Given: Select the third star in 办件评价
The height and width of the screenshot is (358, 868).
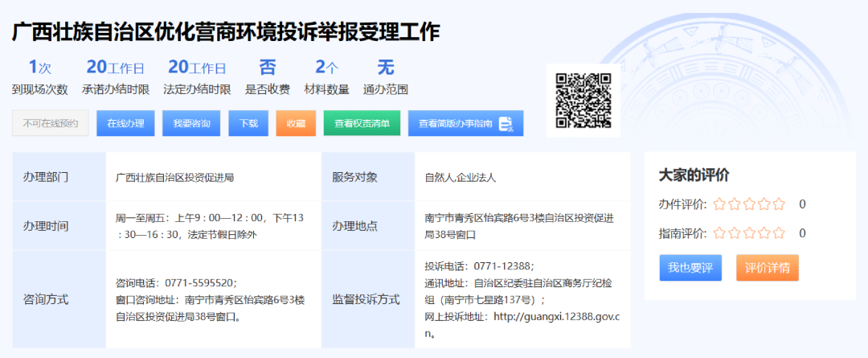Looking at the screenshot, I should (749, 204).
